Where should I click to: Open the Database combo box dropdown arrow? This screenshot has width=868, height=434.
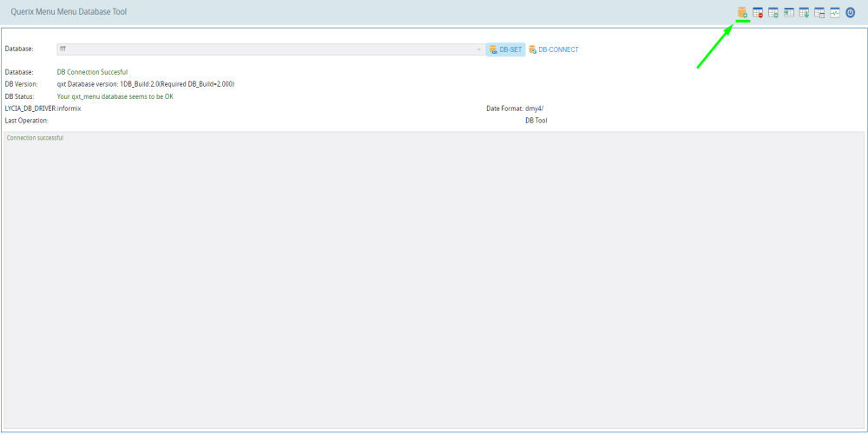coord(478,49)
